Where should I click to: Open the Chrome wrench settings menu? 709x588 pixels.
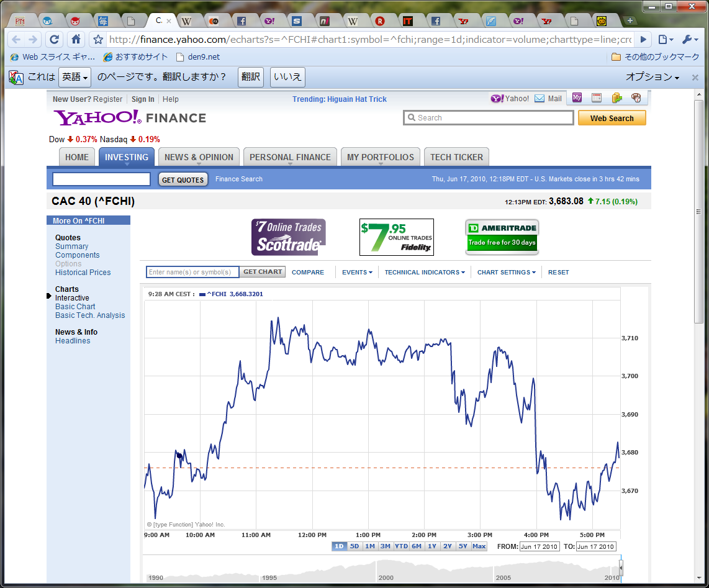[690, 40]
